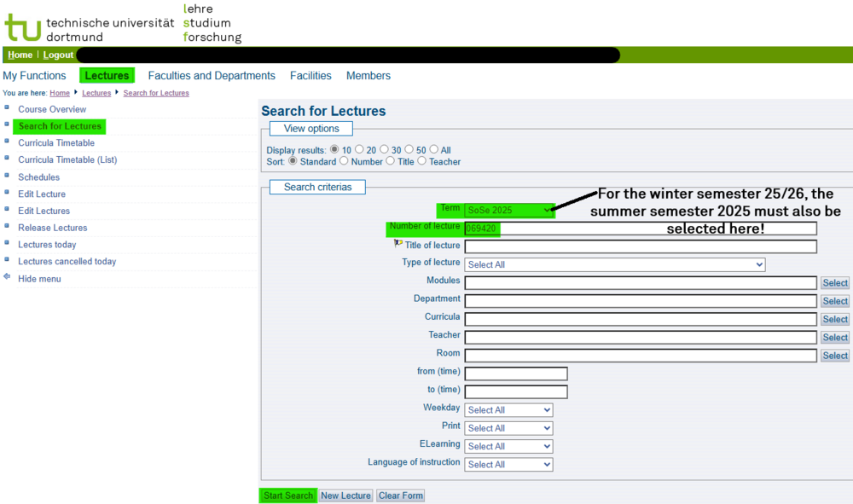Viewport: 853px width, 504px height.
Task: Open Edit Lectures sidebar item
Action: pyautogui.click(x=44, y=211)
